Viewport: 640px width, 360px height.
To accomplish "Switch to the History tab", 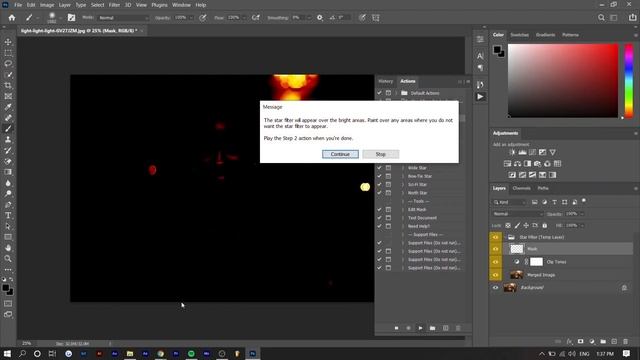I will [x=385, y=81].
